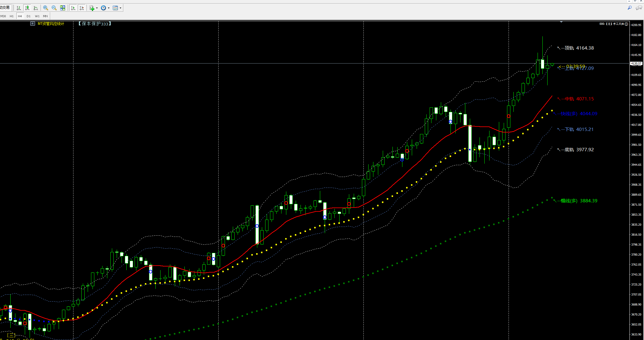Click the zoom out magnifier

54,8
